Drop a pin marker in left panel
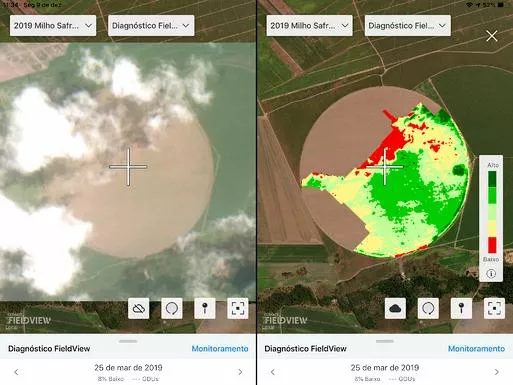This screenshot has width=513, height=385. [205, 309]
